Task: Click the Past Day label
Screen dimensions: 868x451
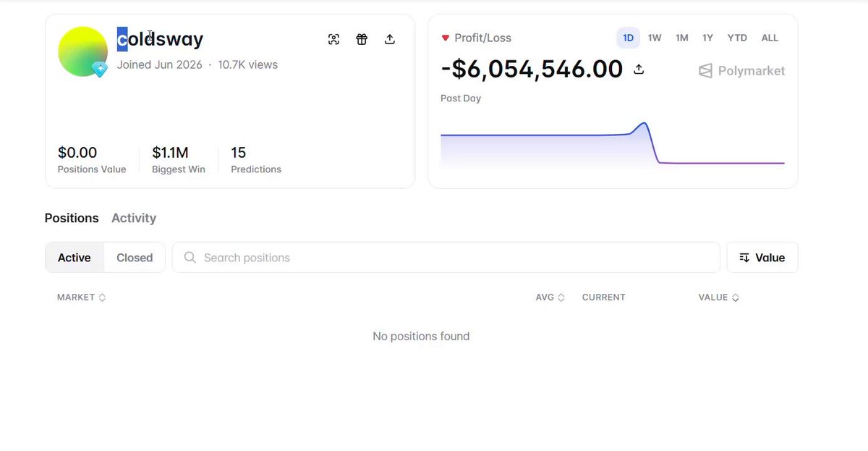Action: click(461, 98)
